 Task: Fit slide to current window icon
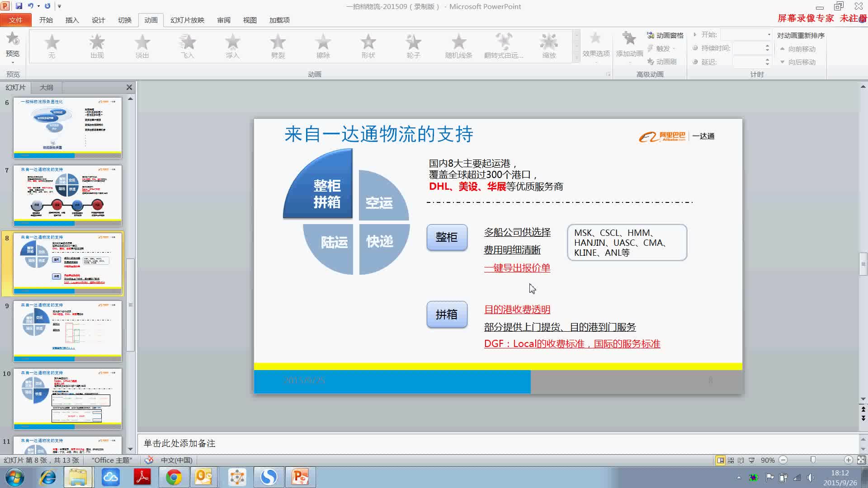click(861, 460)
